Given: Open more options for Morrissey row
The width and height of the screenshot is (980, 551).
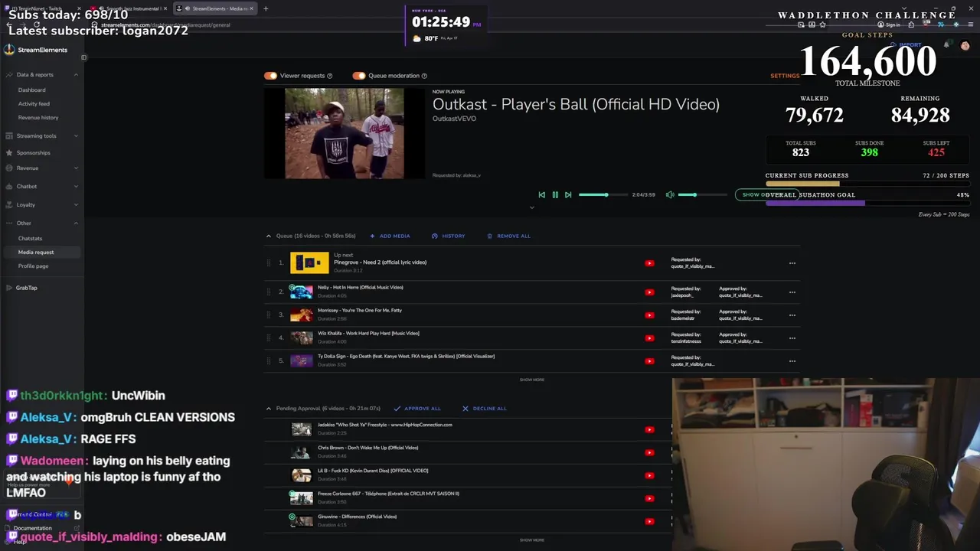Looking at the screenshot, I should point(792,315).
